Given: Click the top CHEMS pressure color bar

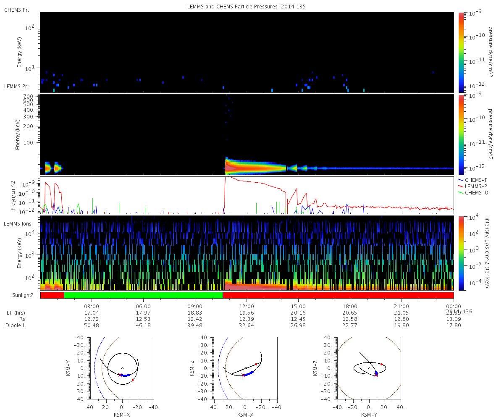Looking at the screenshot, I should 461,52.
